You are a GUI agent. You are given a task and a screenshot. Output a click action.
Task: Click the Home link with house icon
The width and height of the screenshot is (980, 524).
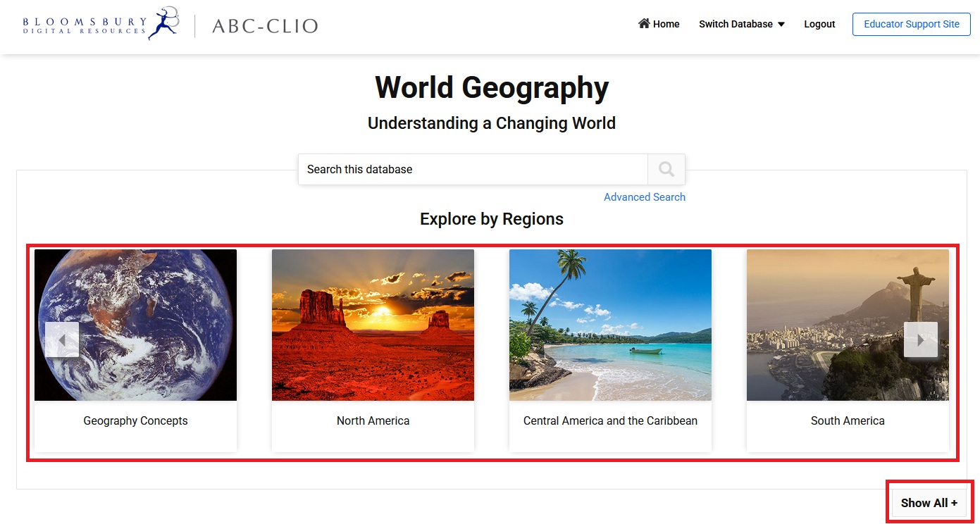pyautogui.click(x=659, y=24)
